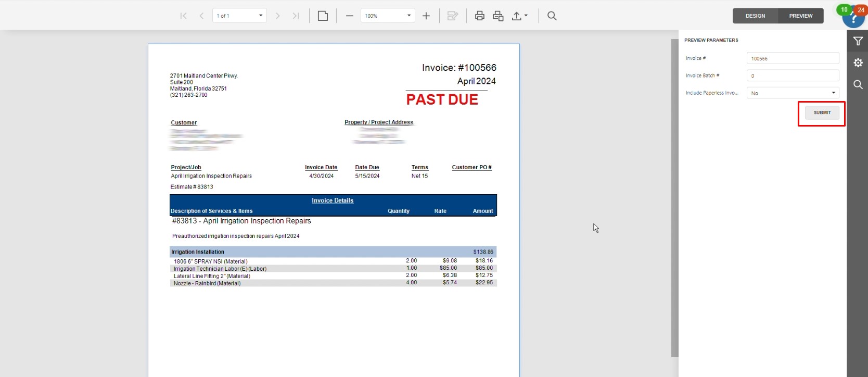Click the 4/30/2024 invoice date
Viewport: 868px width, 377px height.
click(x=322, y=176)
